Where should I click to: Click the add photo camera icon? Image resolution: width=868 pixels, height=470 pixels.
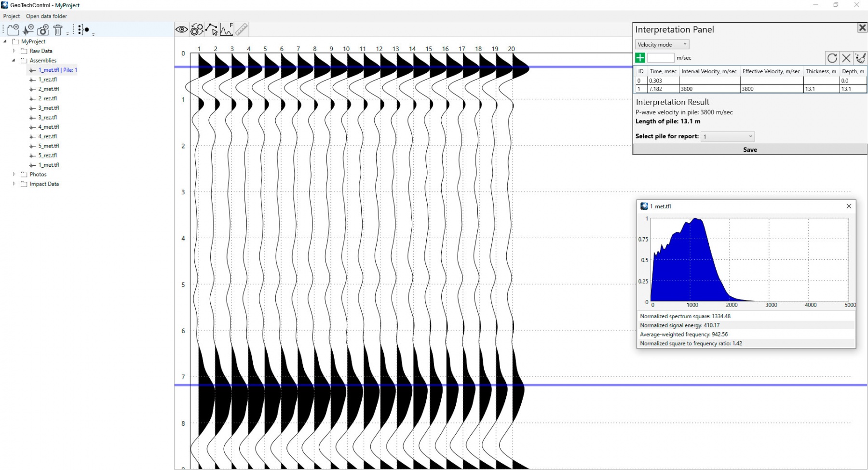(x=43, y=30)
